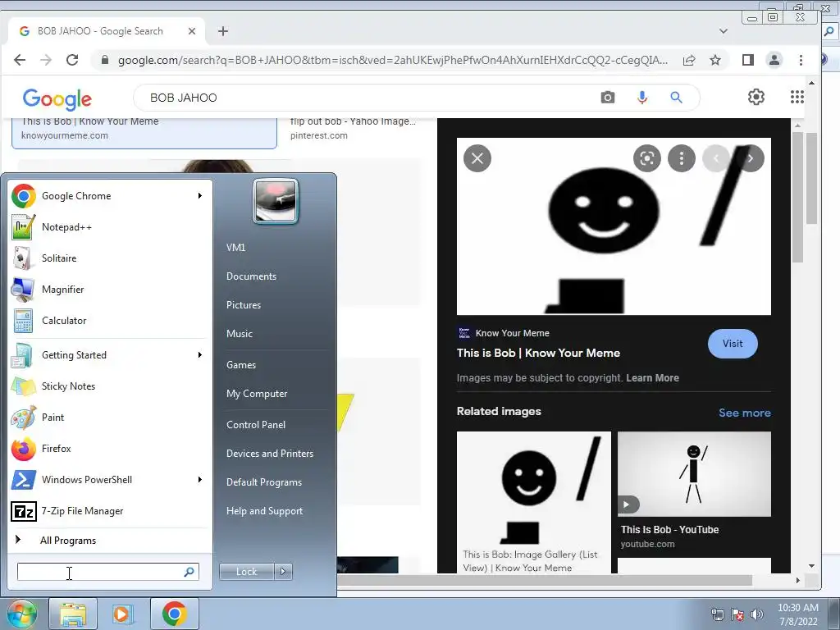Click the Chrome taskbar icon
Viewport: 840px width, 630px height.
coord(174,614)
